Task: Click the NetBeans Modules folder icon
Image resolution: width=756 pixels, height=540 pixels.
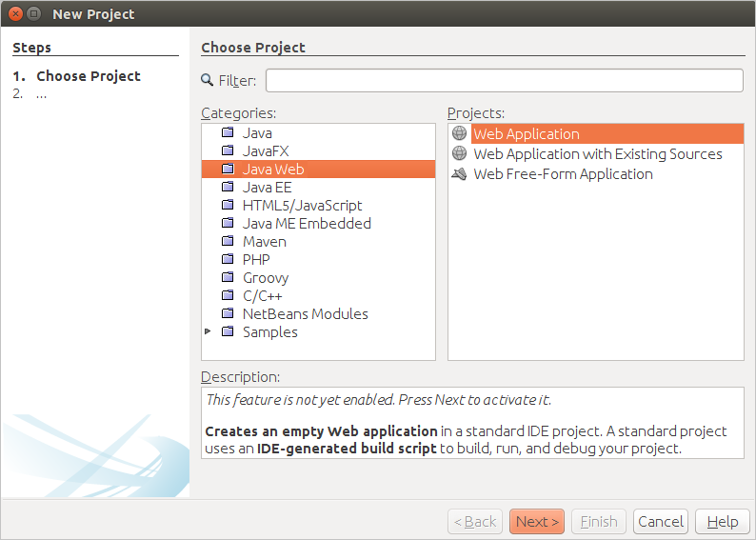Action: 228,313
